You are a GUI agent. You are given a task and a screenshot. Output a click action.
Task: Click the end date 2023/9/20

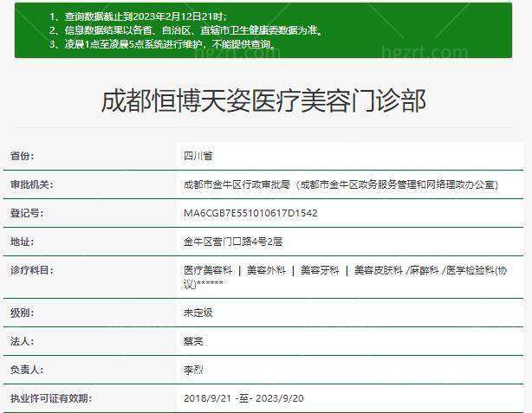click(x=280, y=398)
